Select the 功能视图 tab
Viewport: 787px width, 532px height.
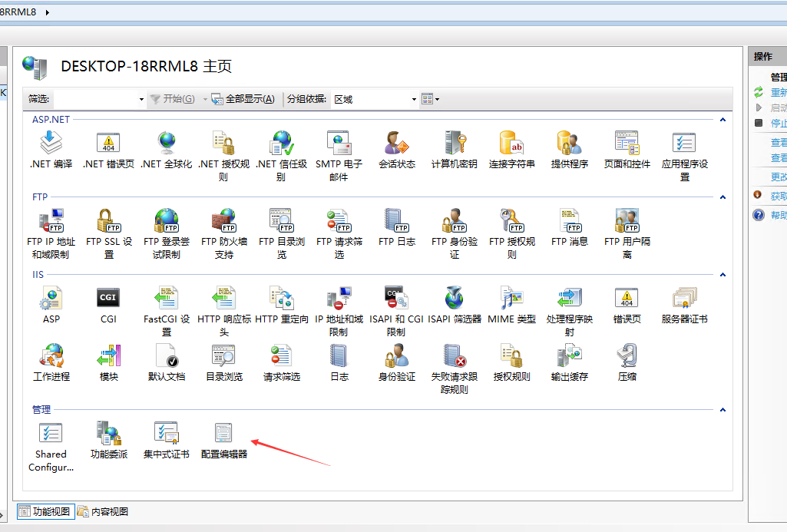tap(45, 511)
